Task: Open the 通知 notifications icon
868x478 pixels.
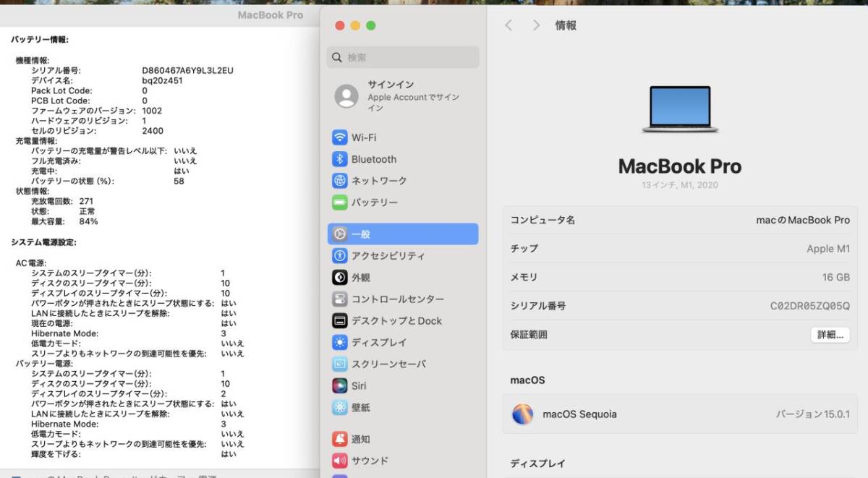Action: (x=340, y=439)
